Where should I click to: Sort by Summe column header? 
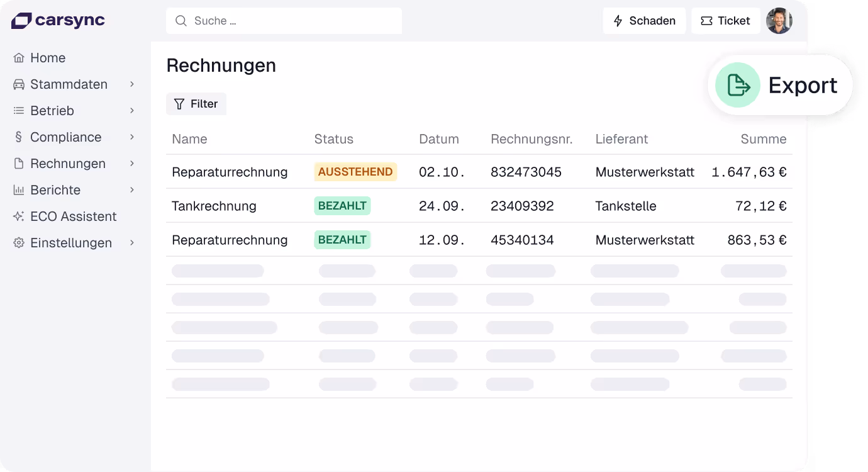764,139
